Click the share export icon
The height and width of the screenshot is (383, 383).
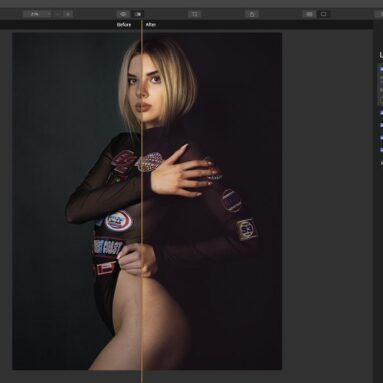(252, 14)
